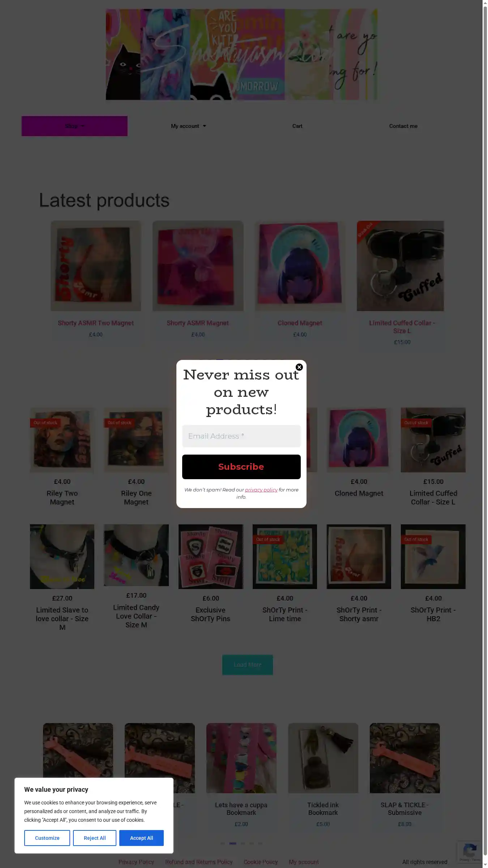Open the Cart menu item
Image resolution: width=488 pixels, height=868 pixels.
[297, 126]
